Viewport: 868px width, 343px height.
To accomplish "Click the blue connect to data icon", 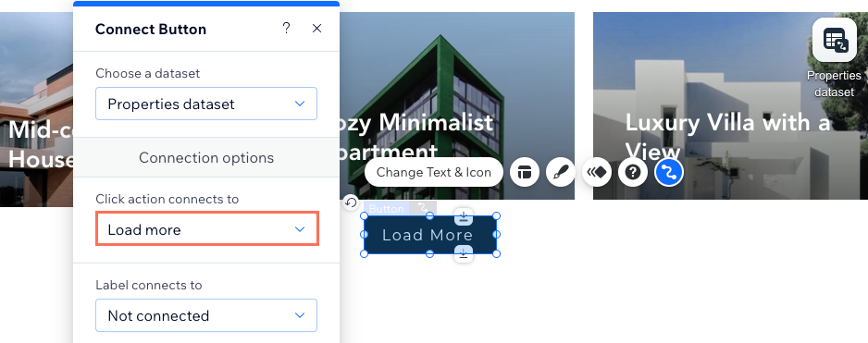I will click(669, 172).
